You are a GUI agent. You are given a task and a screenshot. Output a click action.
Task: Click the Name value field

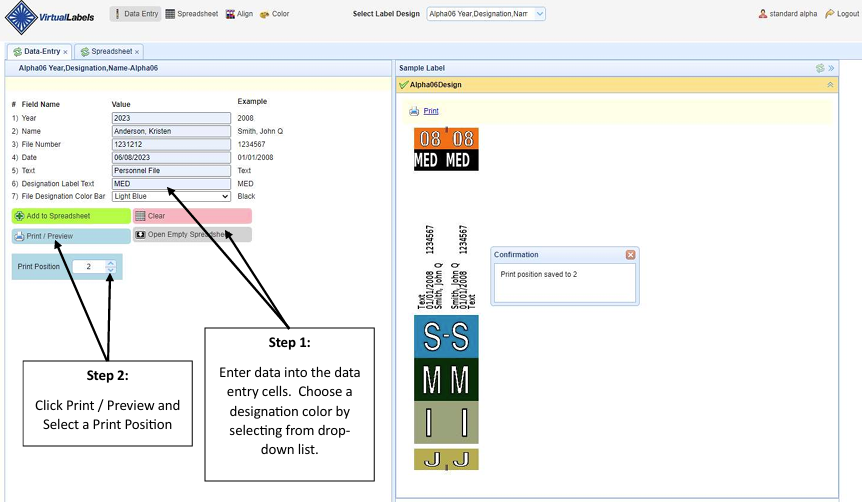171,131
